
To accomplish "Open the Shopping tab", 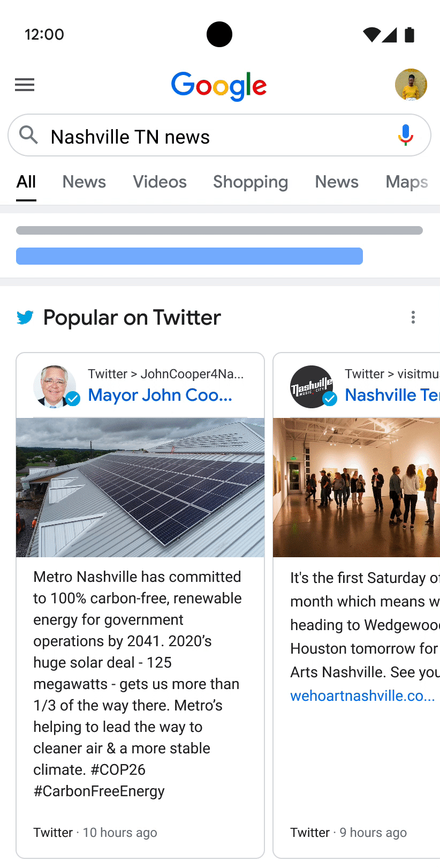I will tap(250, 182).
